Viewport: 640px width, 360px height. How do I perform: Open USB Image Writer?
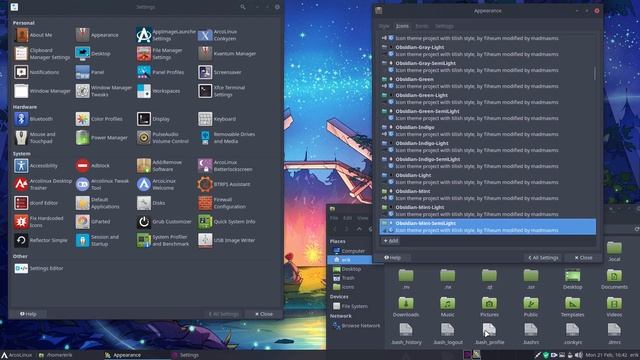tap(227, 240)
